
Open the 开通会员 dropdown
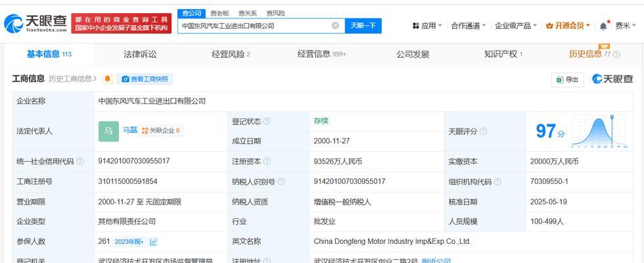tap(568, 26)
